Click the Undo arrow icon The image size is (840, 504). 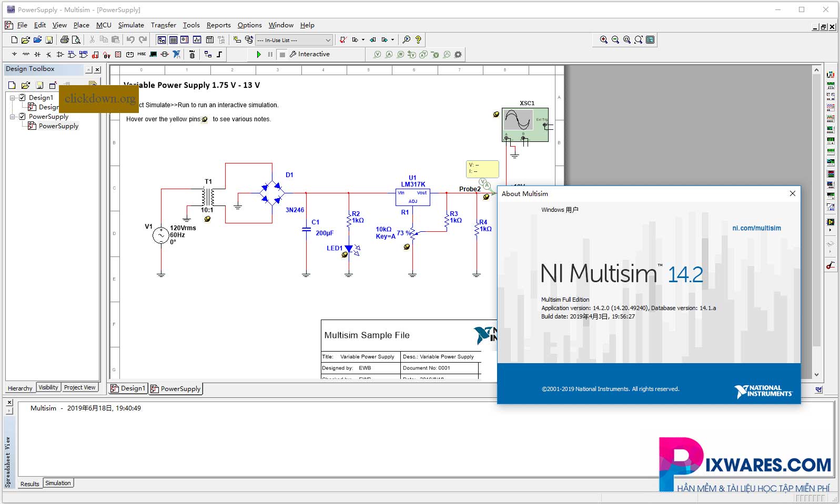tap(130, 39)
